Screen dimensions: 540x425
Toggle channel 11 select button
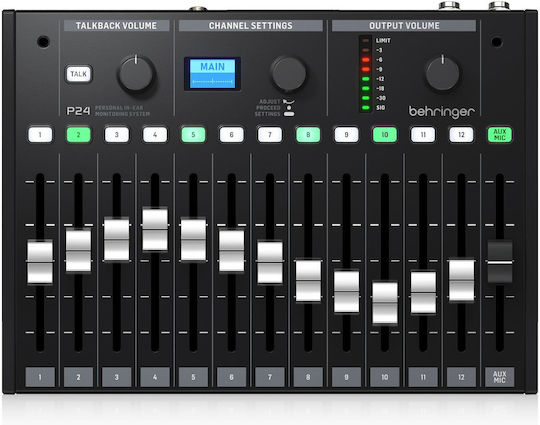pyautogui.click(x=423, y=134)
